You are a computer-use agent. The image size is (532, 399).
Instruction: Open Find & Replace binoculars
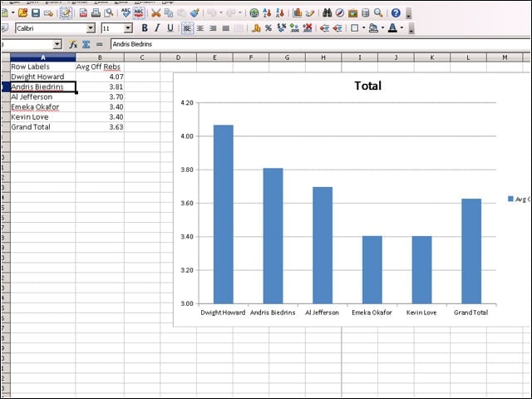coord(327,13)
